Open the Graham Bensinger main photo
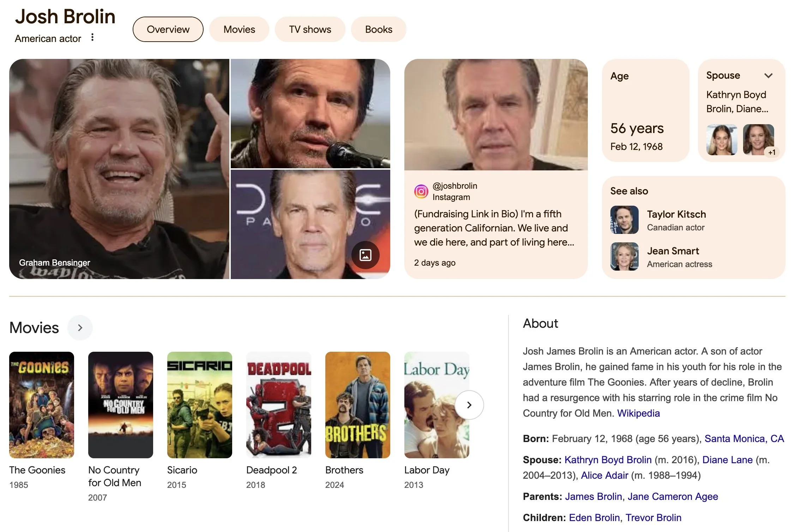808x532 pixels. [x=119, y=169]
